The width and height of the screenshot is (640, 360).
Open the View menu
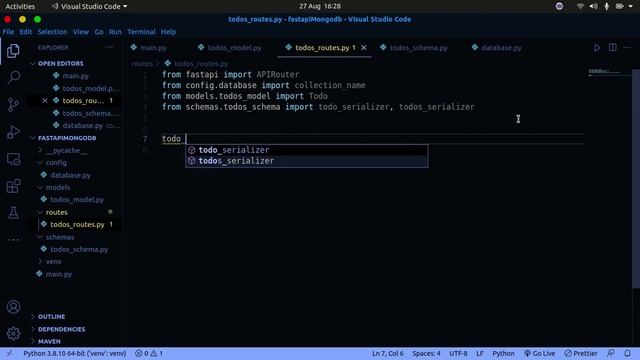pos(81,32)
